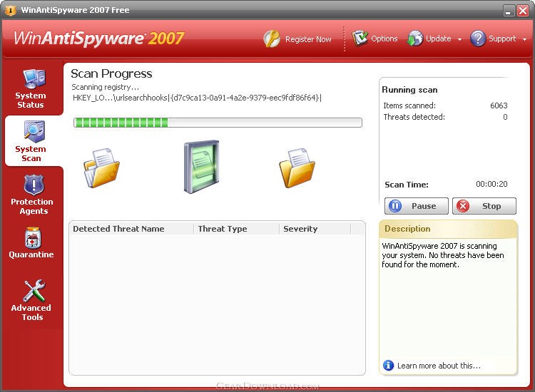Click the green scanner device icon

(x=202, y=166)
